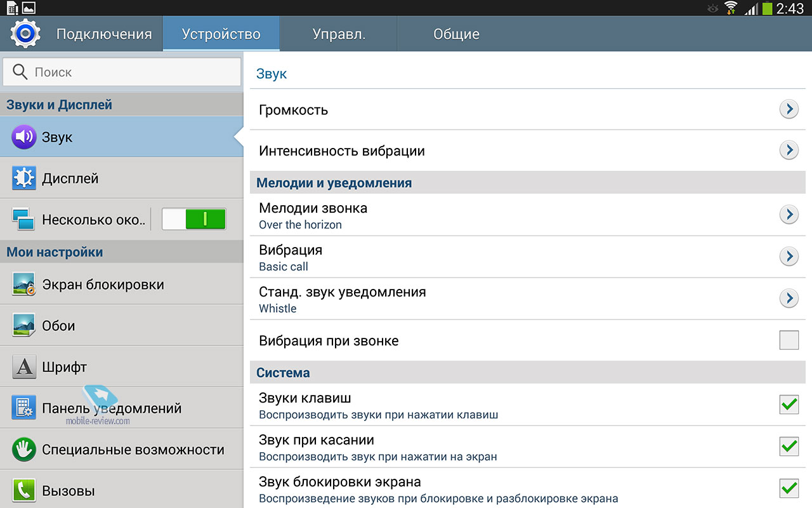This screenshot has height=508, width=812.
Task: Tap the Панель уведомлений grid icon
Action: pos(24,408)
